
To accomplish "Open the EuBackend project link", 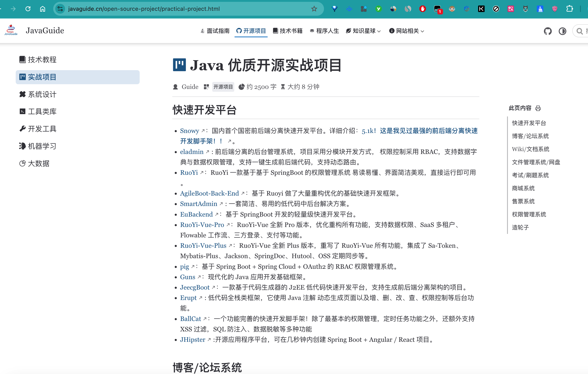I will [196, 215].
